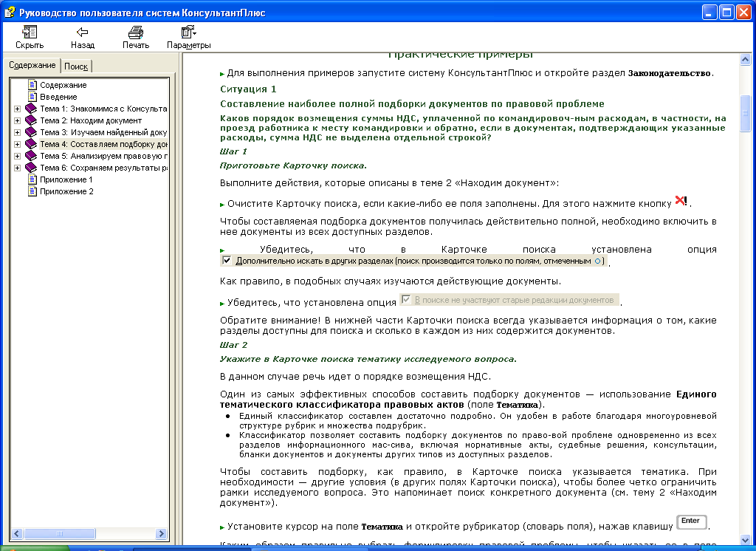Expand Тема 5 tree node
The width and height of the screenshot is (756, 551).
(18, 157)
